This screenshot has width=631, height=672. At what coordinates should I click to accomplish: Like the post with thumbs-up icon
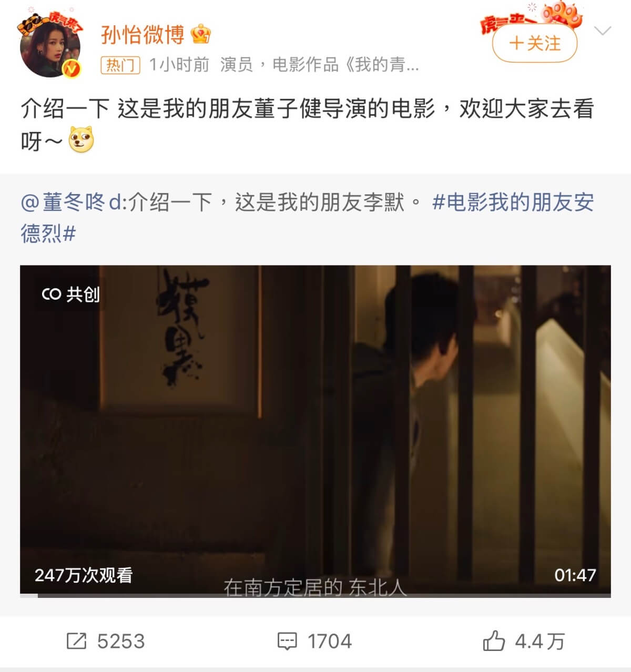click(x=494, y=641)
